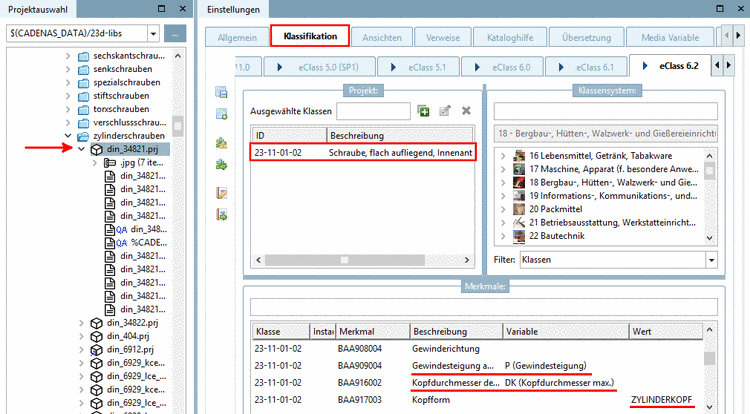The height and width of the screenshot is (414, 750).
Task: Click icon of 16 Lebensmittel, Getränk, Tabakware
Action: click(x=519, y=156)
